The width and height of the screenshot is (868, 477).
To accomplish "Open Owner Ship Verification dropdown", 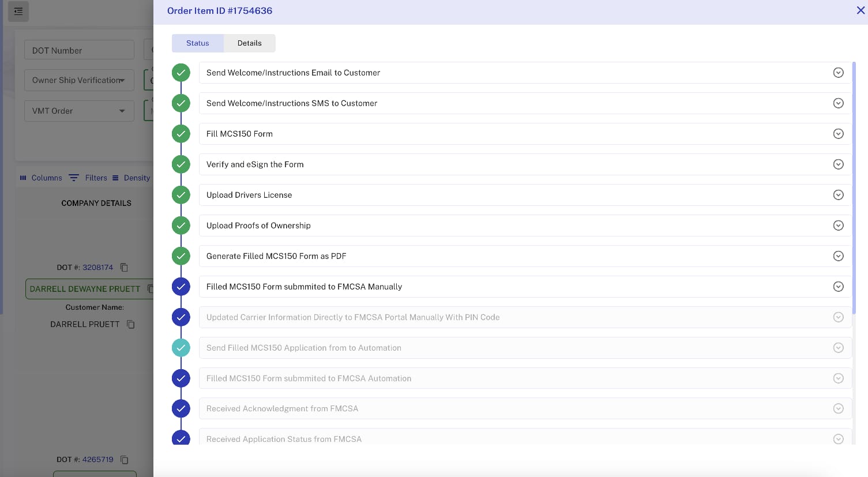I will click(x=79, y=80).
